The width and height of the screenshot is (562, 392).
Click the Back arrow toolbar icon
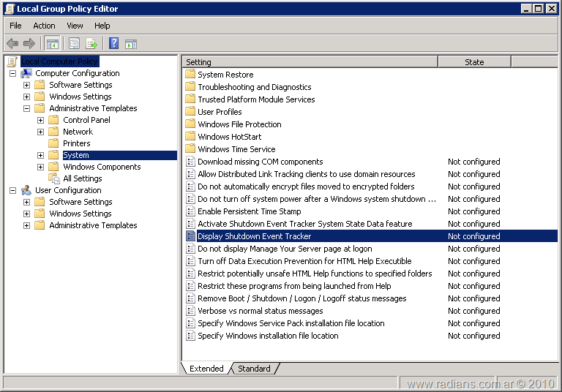tap(12, 44)
